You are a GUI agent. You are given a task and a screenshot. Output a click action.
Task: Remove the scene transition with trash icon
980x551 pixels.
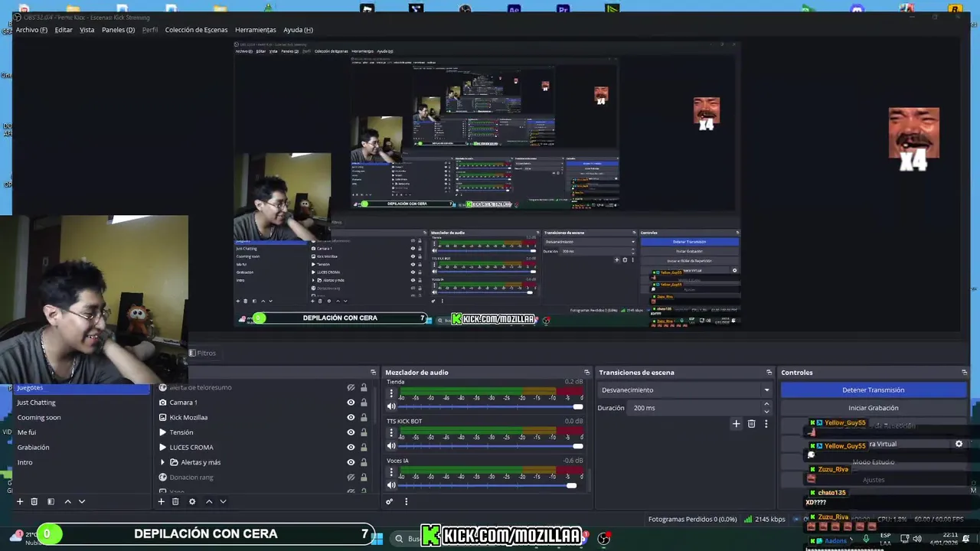click(751, 423)
